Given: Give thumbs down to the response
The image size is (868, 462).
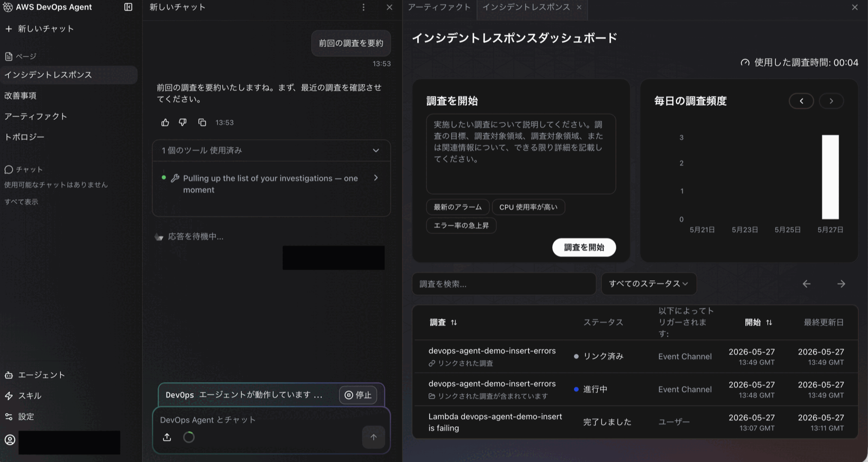Looking at the screenshot, I should click(183, 123).
